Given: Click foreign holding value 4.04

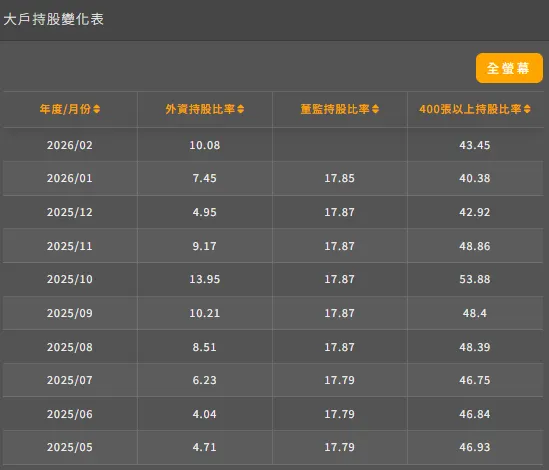Looking at the screenshot, I should pos(204,414).
